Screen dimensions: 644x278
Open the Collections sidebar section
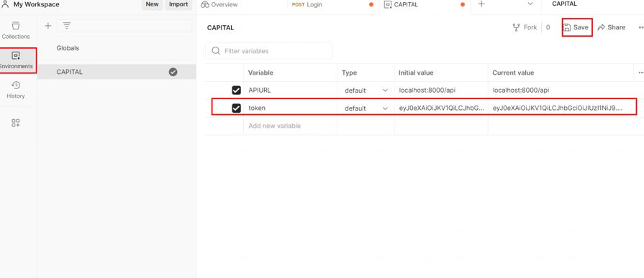[16, 30]
